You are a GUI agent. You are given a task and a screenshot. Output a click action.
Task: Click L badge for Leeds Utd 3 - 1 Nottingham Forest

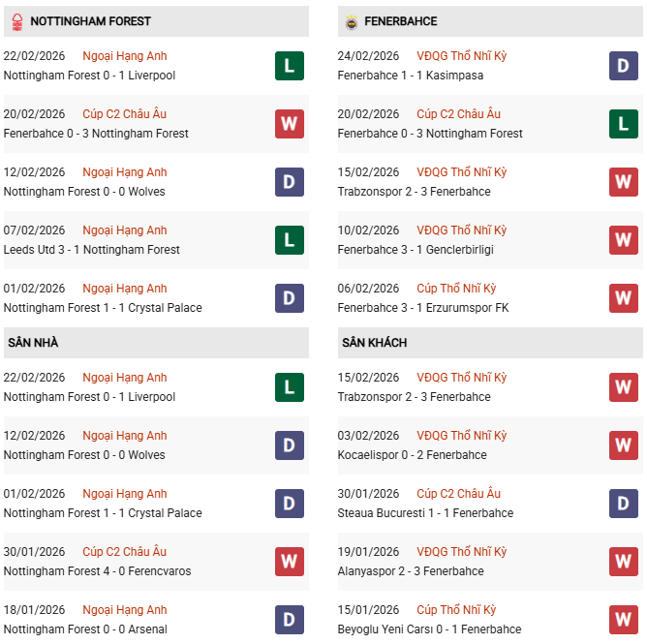tap(290, 240)
